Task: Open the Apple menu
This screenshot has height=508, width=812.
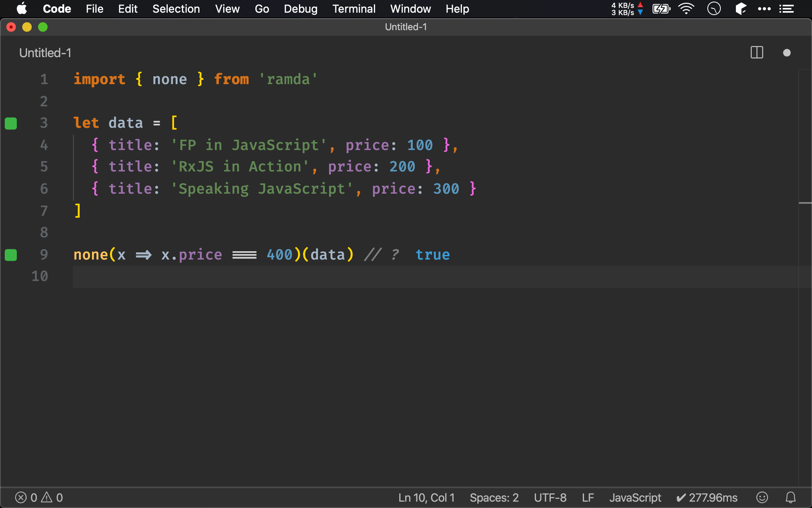Action: pos(22,9)
